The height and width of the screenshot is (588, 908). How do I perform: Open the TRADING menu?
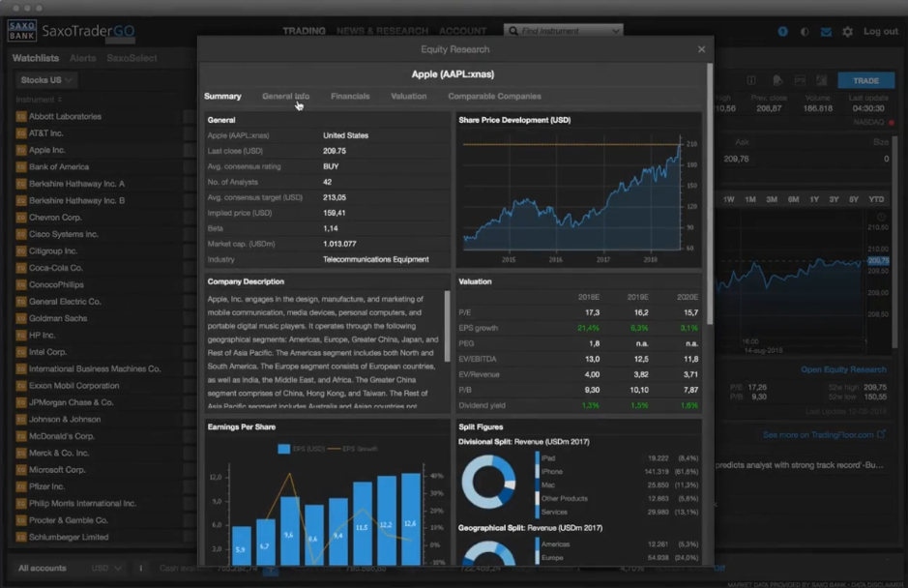tap(304, 31)
